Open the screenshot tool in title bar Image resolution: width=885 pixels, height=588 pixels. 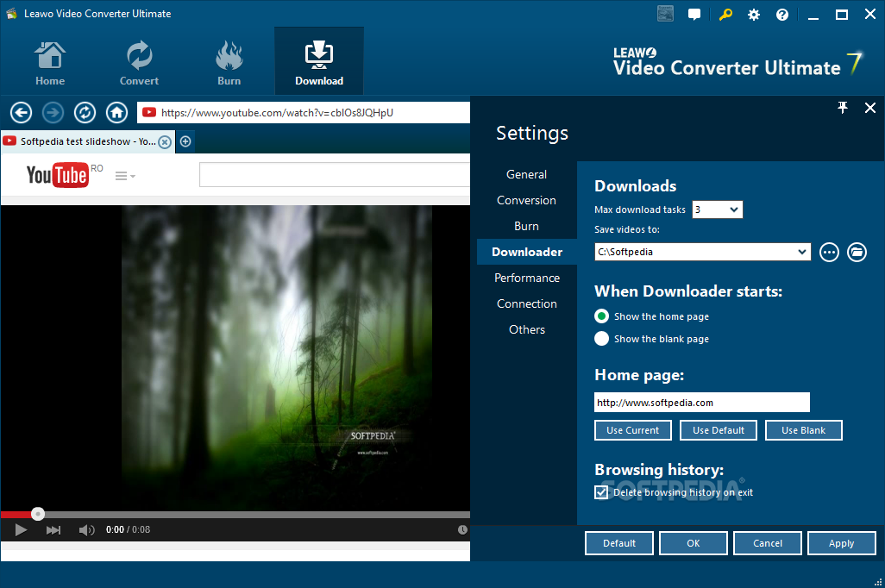665,14
